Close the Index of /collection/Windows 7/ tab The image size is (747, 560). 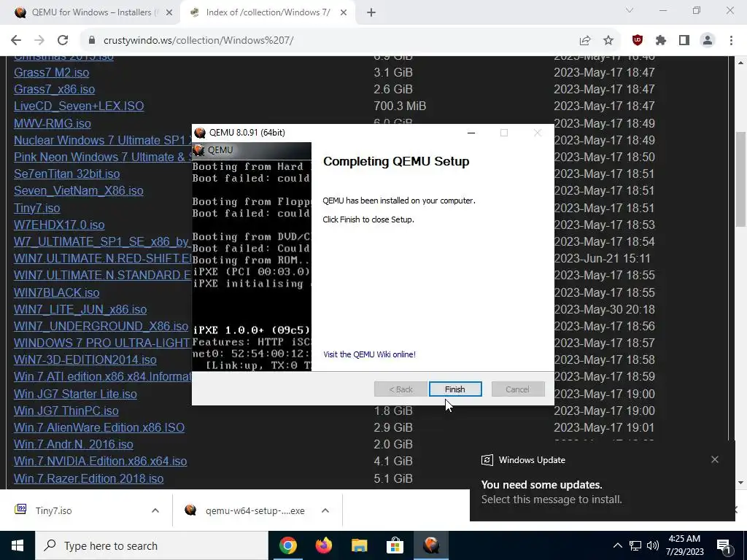pyautogui.click(x=344, y=12)
